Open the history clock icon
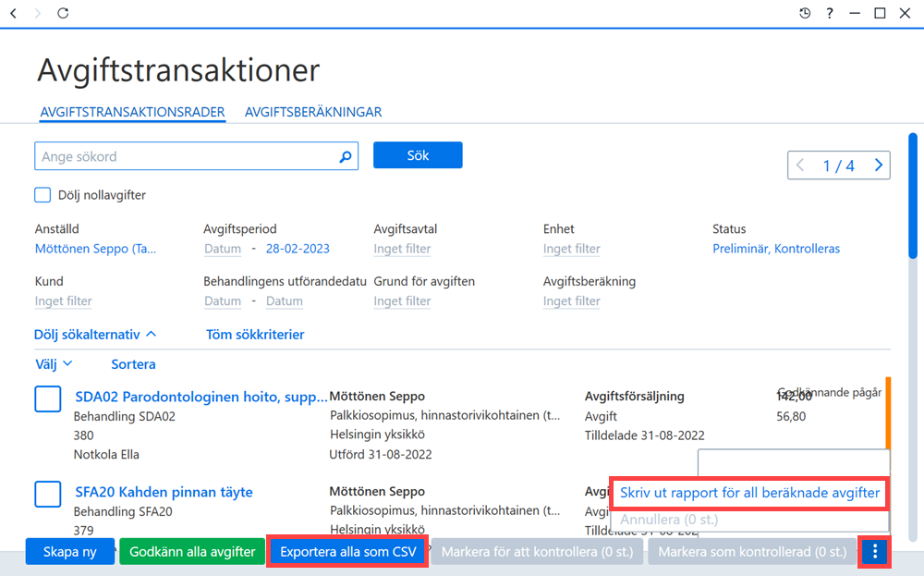 tap(805, 13)
